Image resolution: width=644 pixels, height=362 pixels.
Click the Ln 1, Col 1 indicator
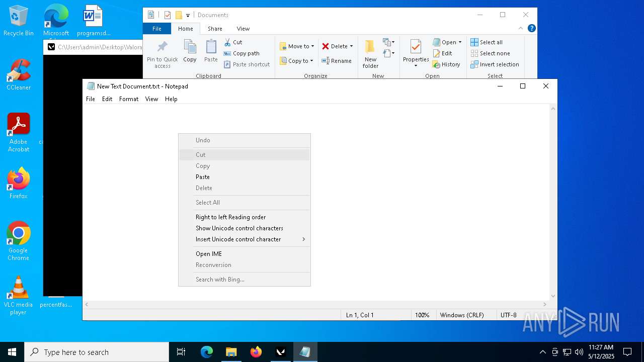[x=360, y=315]
